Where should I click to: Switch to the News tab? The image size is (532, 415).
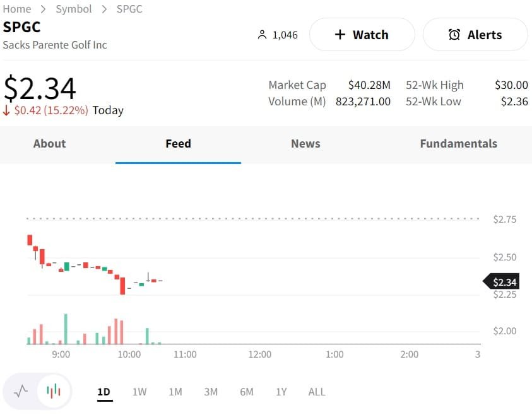[305, 144]
